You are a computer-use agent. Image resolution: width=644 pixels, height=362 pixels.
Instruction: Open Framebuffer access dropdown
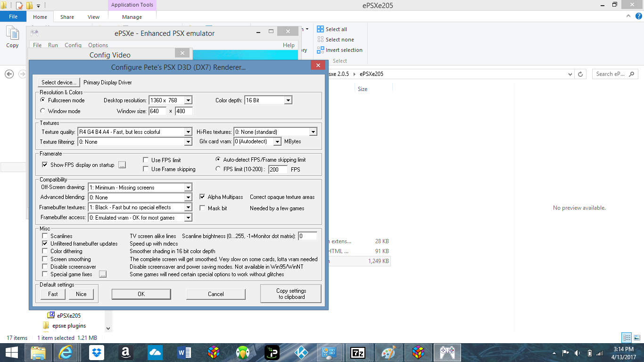188,218
